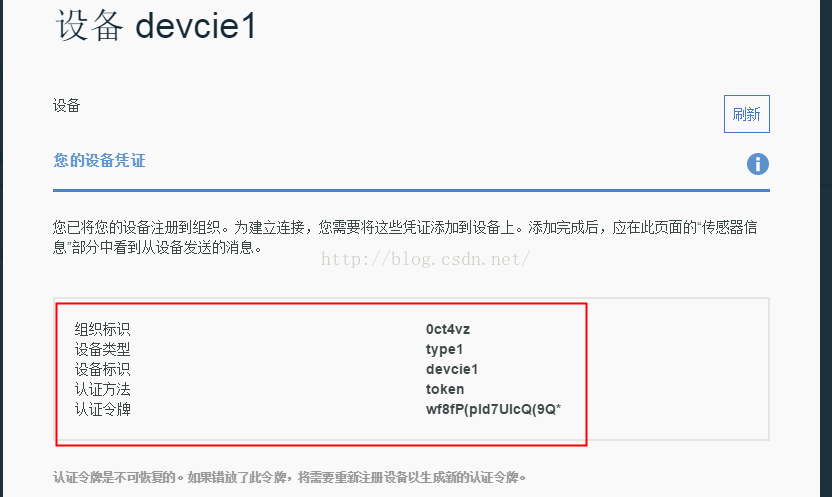Click the token unrecoverable warning note
The image size is (832, 497).
pos(290,477)
